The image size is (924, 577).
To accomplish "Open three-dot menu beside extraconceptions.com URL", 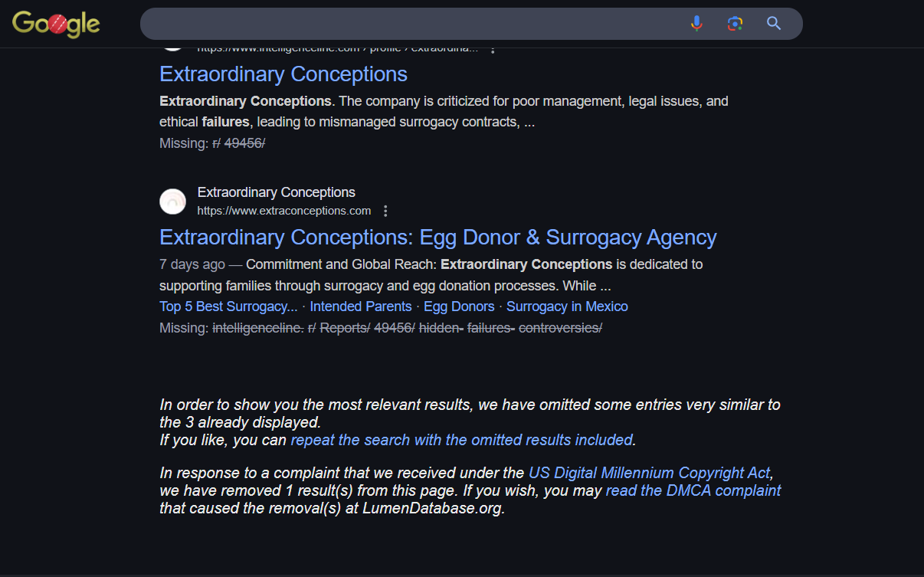I will tap(385, 211).
